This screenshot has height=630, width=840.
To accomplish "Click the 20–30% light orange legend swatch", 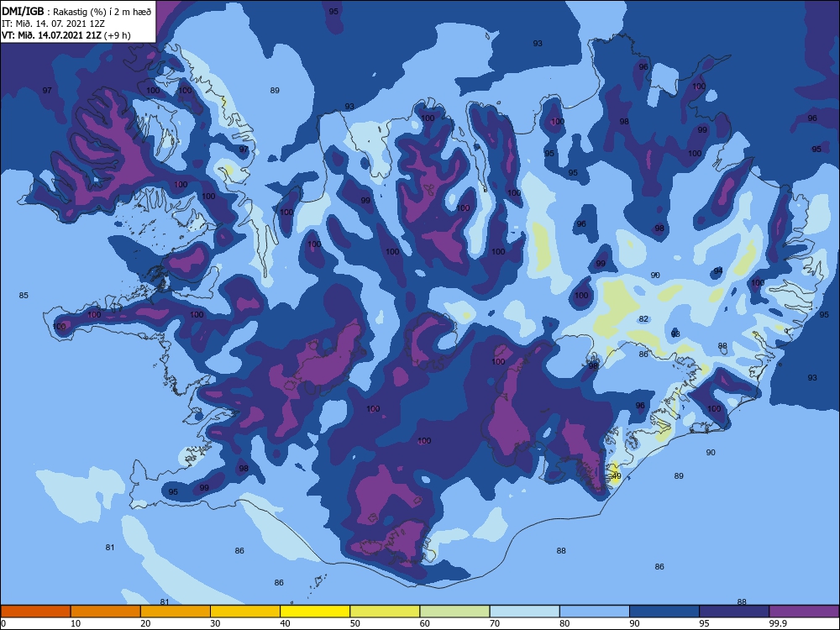I will [176, 612].
